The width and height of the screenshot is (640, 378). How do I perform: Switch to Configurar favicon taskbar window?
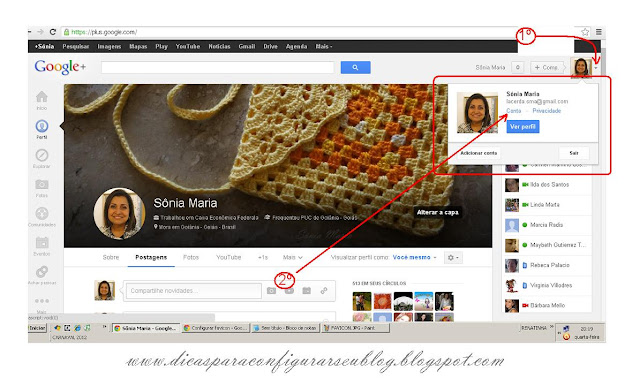(x=215, y=328)
